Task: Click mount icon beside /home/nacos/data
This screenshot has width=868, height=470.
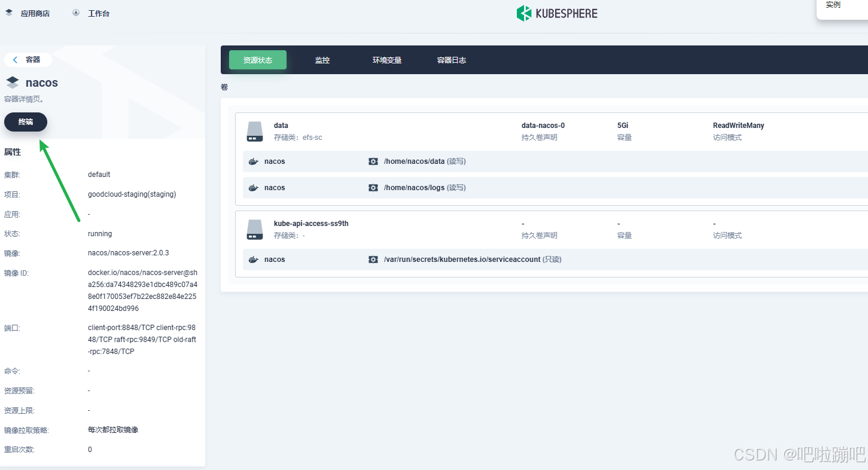Action: click(x=373, y=161)
